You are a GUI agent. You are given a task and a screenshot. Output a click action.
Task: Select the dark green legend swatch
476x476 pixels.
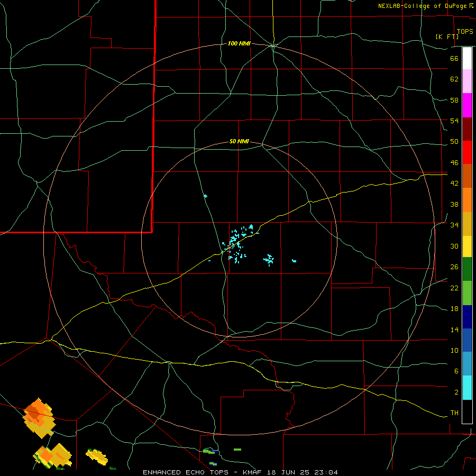point(467,269)
